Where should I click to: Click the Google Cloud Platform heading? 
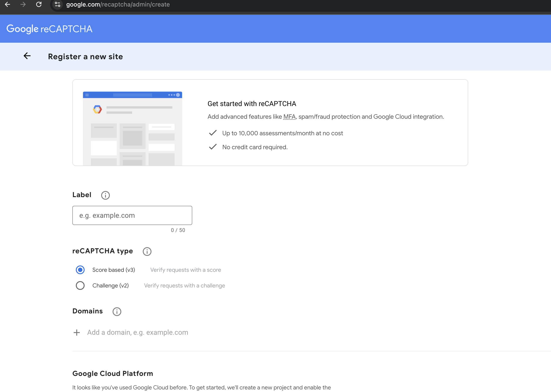(113, 374)
